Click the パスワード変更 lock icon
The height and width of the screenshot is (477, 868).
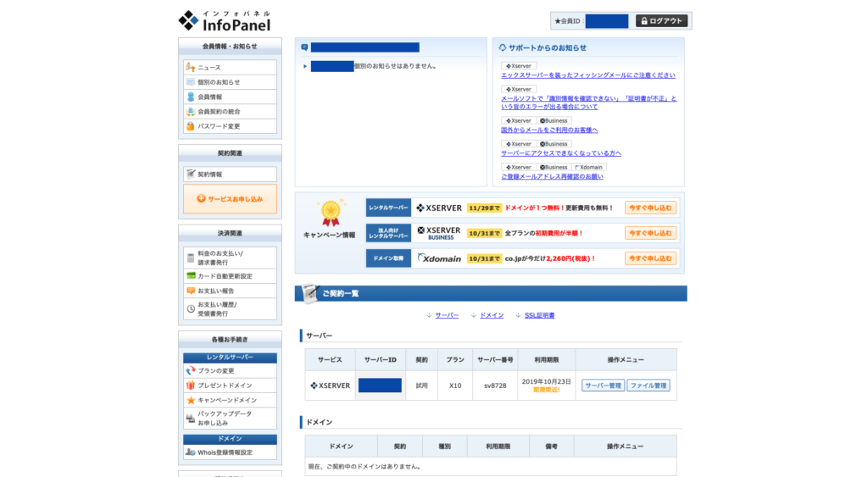pyautogui.click(x=191, y=126)
